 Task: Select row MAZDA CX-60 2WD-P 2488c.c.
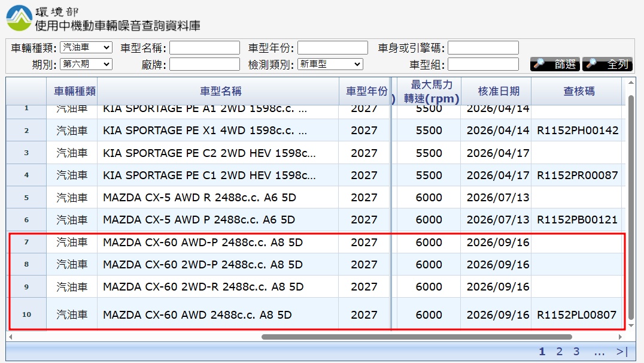pos(315,264)
